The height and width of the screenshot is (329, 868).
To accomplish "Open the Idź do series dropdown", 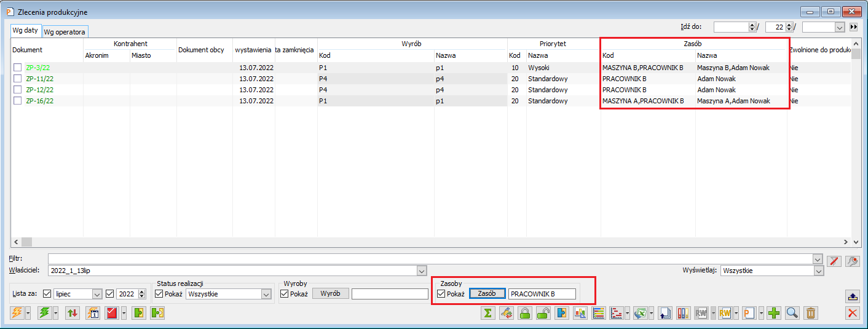I will tap(840, 27).
